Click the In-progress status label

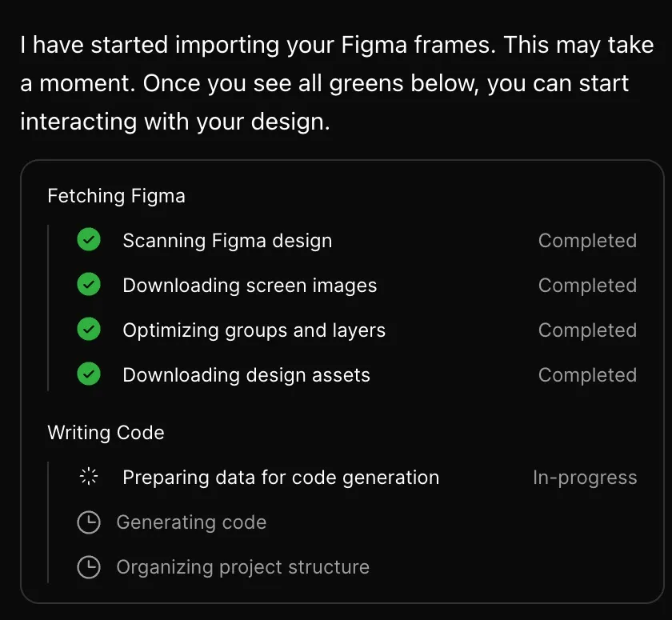[585, 478]
